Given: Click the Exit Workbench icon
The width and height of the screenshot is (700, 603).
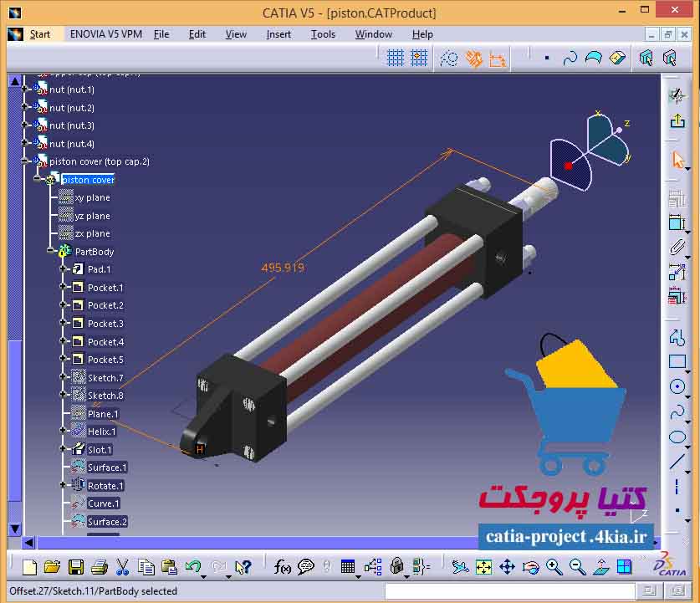Looking at the screenshot, I should 677,121.
